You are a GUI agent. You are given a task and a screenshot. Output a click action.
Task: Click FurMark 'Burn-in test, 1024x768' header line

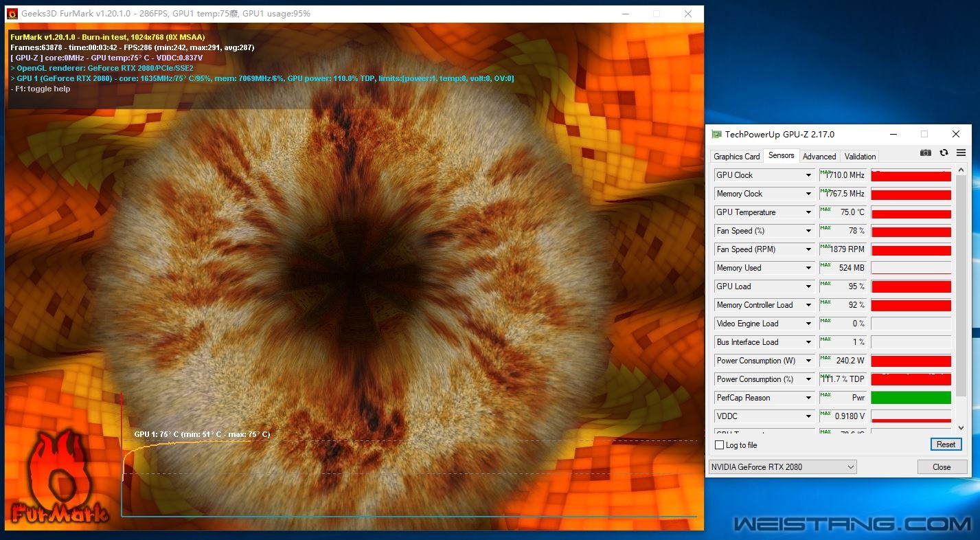click(108, 37)
